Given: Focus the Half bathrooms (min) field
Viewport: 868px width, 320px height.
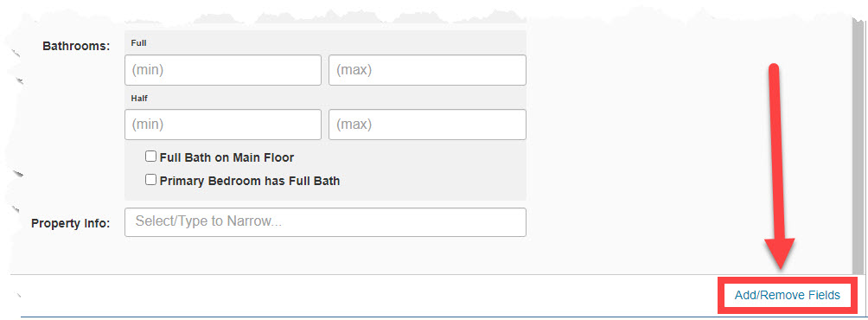Looking at the screenshot, I should 223,125.
